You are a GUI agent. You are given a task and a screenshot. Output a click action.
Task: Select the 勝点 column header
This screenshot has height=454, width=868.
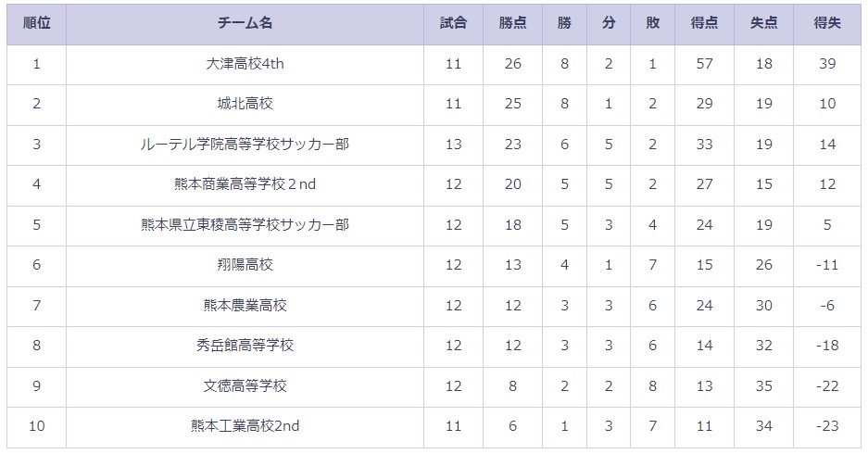(x=512, y=23)
